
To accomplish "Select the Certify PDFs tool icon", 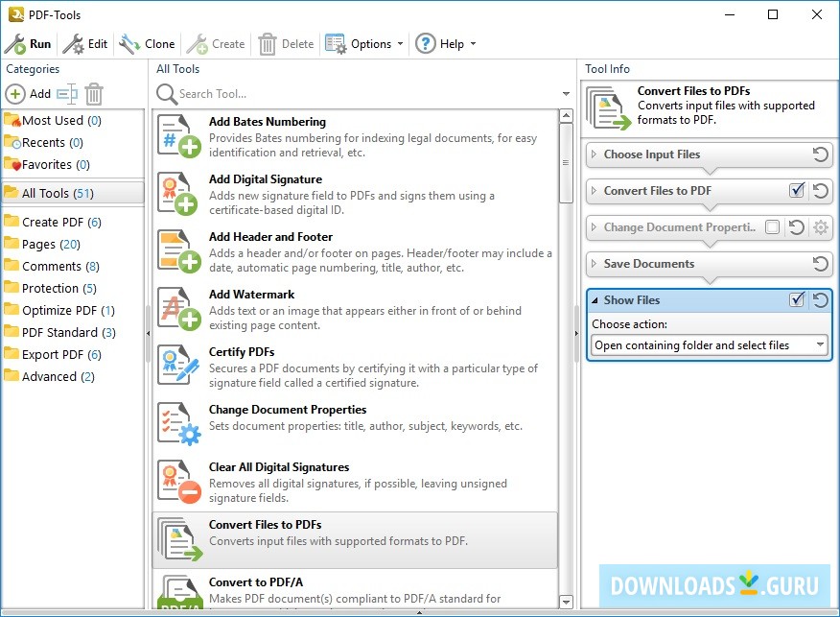I will click(179, 367).
